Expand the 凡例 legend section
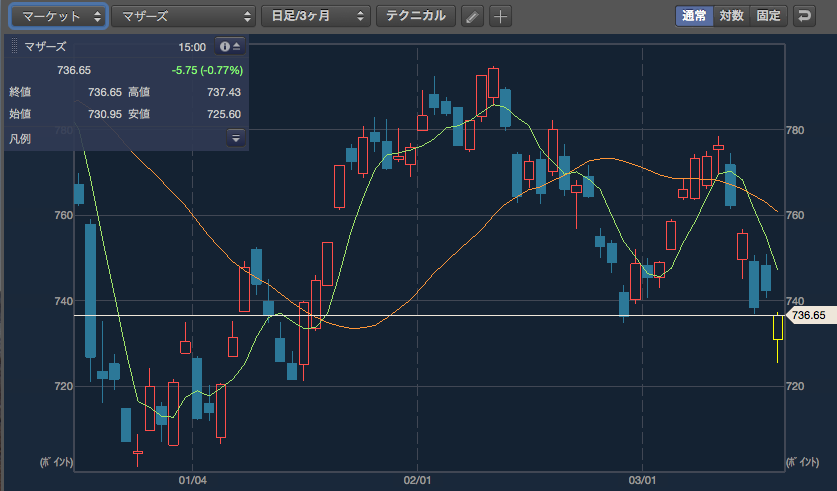Viewport: 837px width, 491px height. [236, 138]
